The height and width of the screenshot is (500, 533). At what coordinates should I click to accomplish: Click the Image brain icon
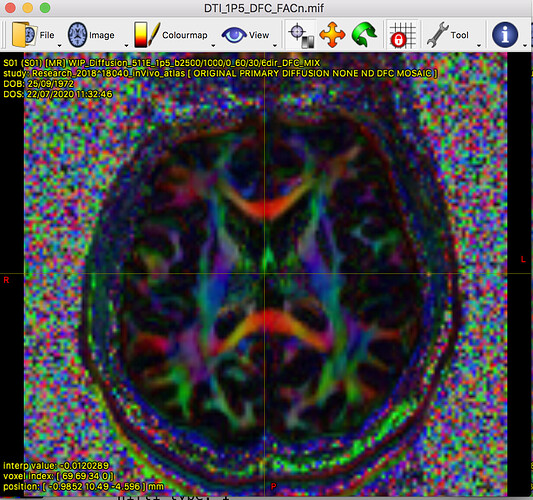78,35
